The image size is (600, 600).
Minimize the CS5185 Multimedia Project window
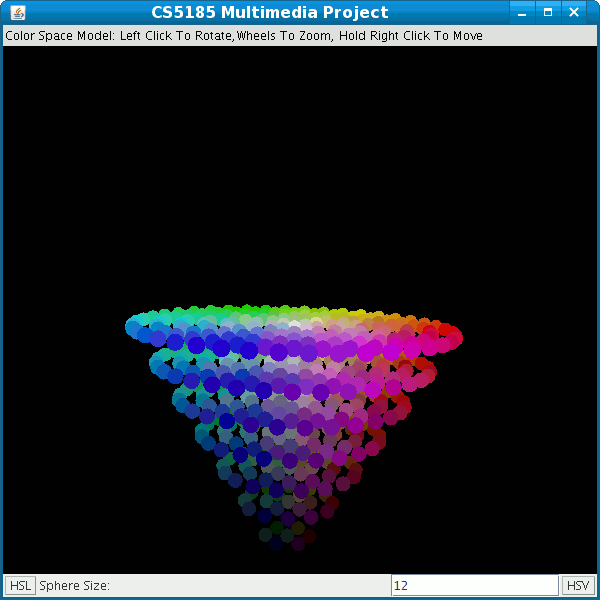pos(522,13)
